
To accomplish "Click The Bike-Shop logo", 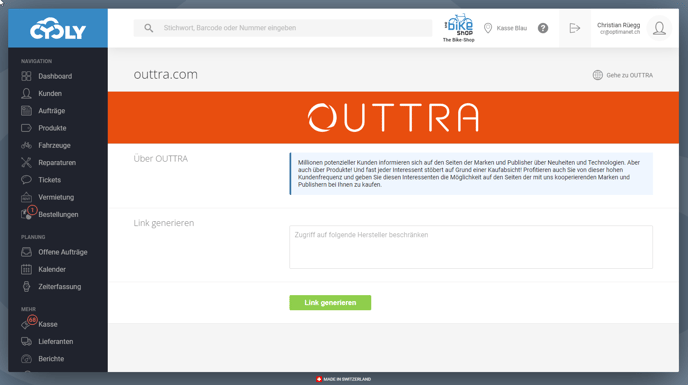I will tap(459, 27).
